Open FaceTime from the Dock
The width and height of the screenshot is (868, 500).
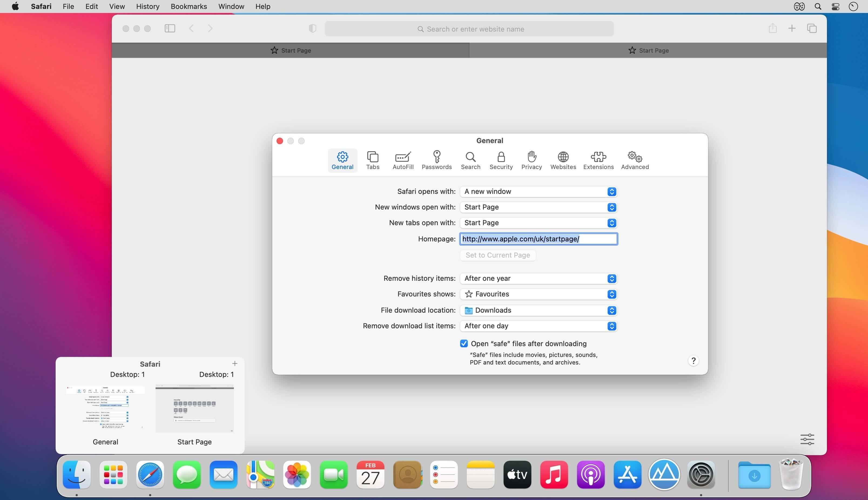(x=334, y=475)
